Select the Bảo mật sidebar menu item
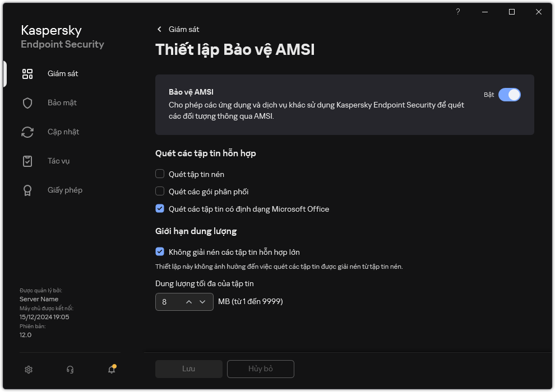This screenshot has height=392, width=555. (62, 103)
